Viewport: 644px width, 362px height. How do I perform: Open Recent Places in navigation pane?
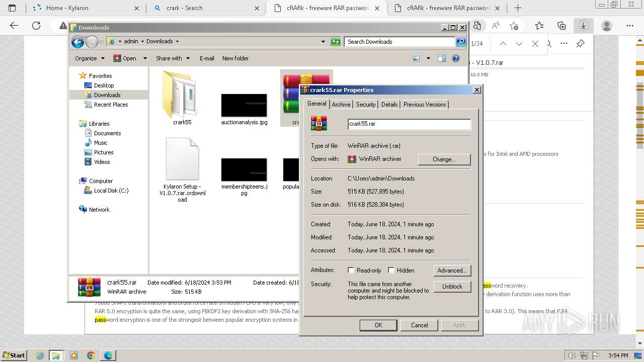111,105
